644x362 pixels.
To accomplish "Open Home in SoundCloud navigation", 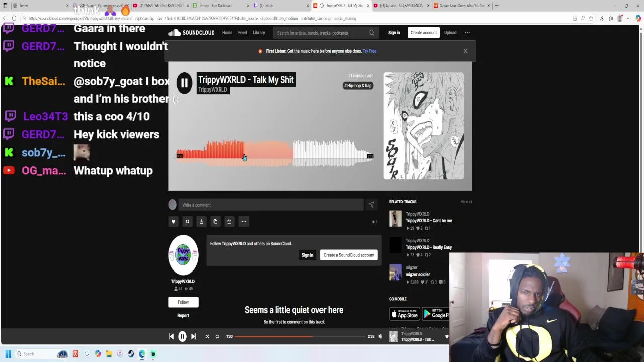I will (x=227, y=33).
